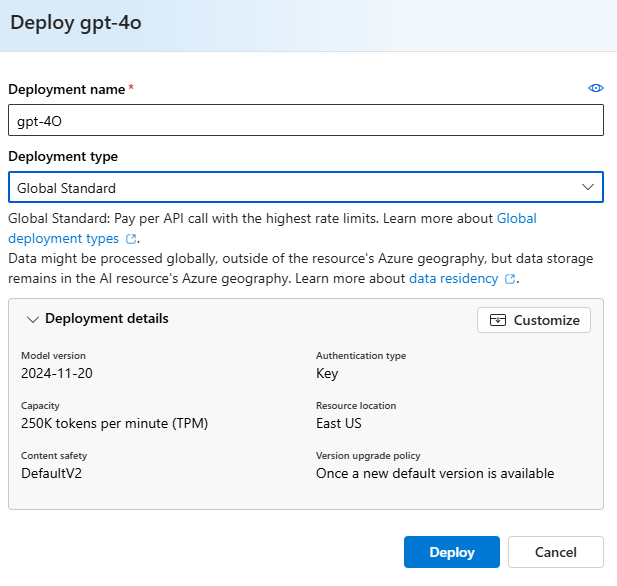
Task: Click the Key authentication type value
Action: pos(327,373)
